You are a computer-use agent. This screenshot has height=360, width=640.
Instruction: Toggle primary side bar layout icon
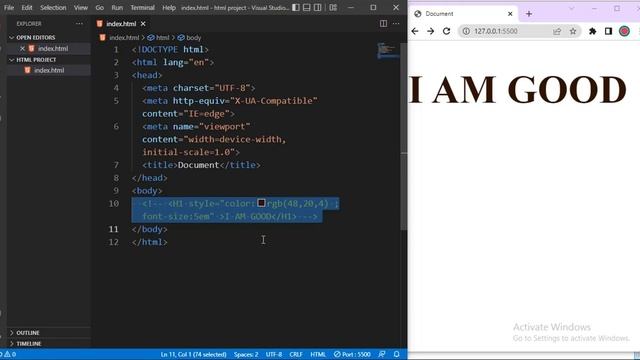tap(296, 7)
